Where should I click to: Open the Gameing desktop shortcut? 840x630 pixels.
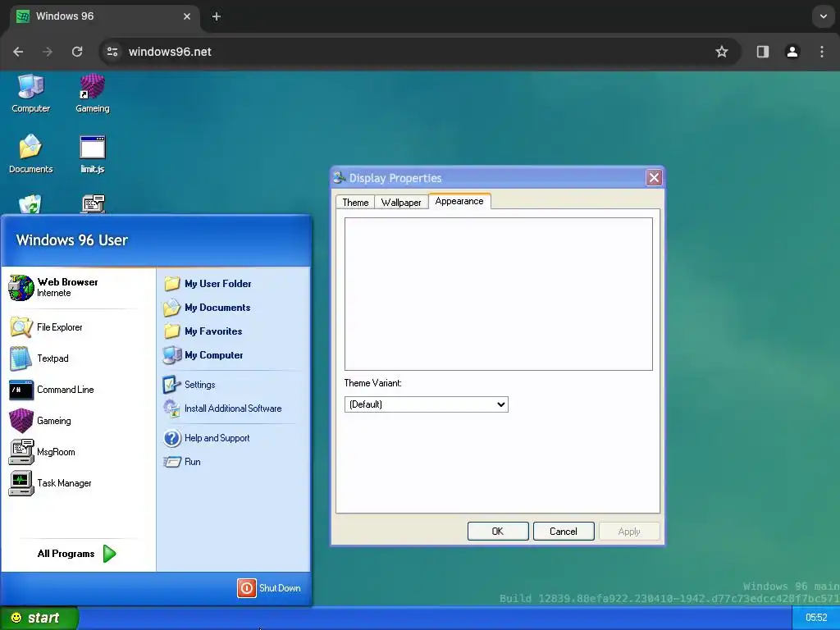tap(92, 94)
